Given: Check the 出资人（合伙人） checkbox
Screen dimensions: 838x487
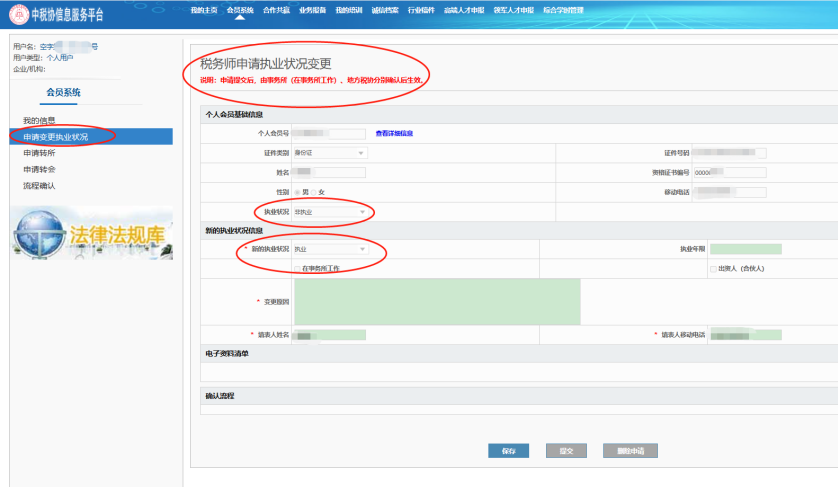Looking at the screenshot, I should pos(713,269).
